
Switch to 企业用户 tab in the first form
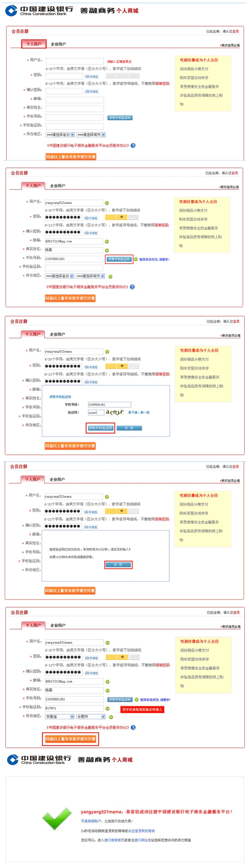point(58,44)
